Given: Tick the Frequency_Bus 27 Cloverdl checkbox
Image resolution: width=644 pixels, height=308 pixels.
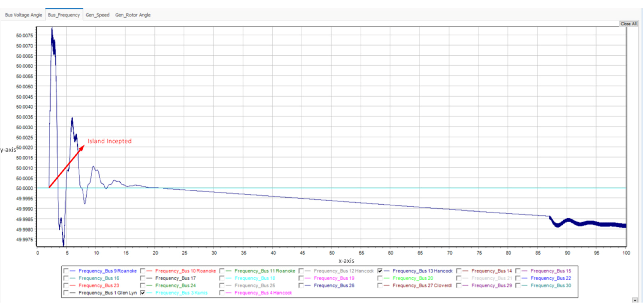Looking at the screenshot, I should click(380, 285).
